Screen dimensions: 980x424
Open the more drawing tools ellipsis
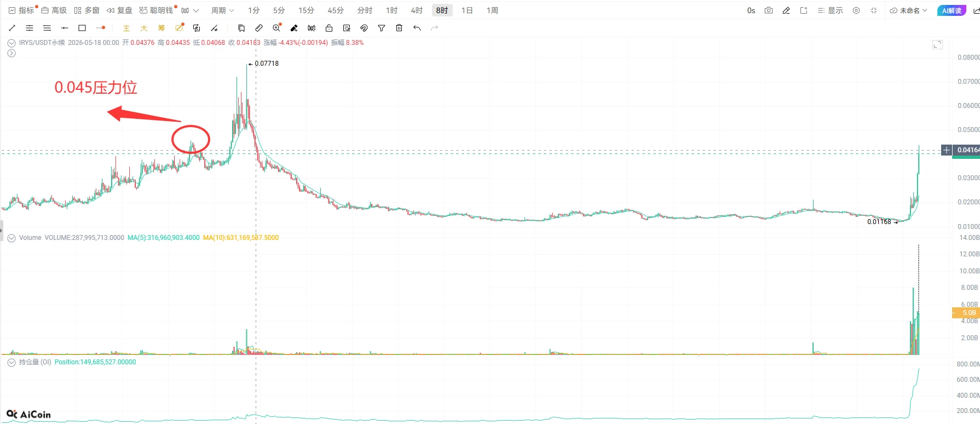(x=100, y=28)
